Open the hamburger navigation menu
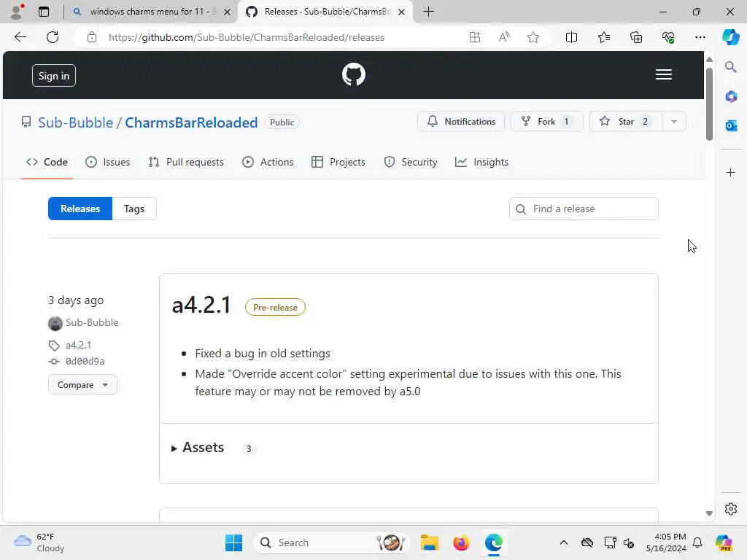Screen dimensions: 747x560 [x=663, y=75]
